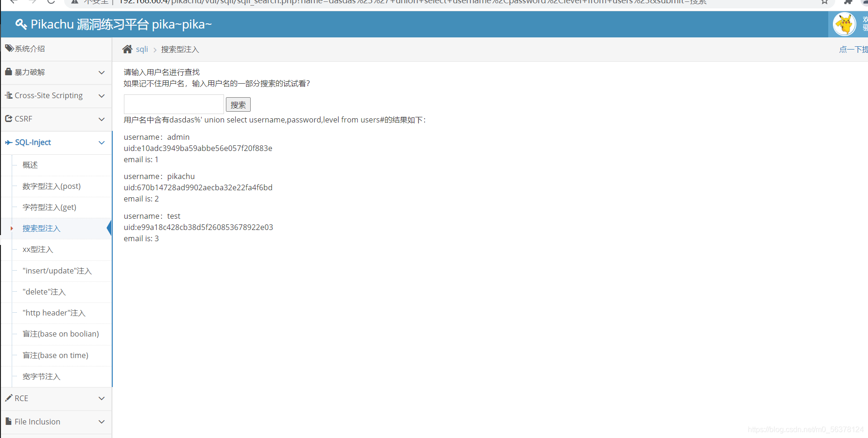Click the RCE pencil icon
Screen dimensions: 868x438
tap(8, 398)
